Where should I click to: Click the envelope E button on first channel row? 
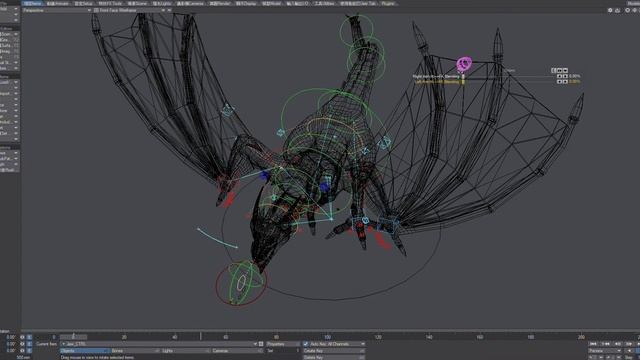click(29, 337)
